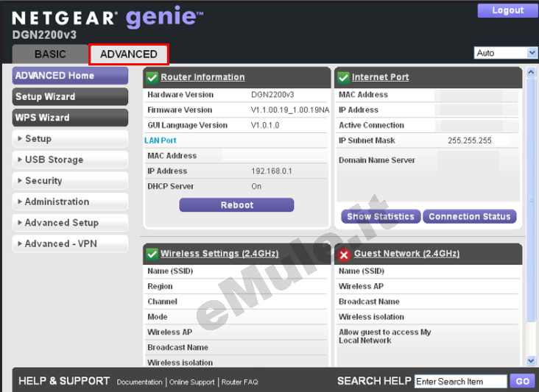Open the Internet Port link

380,77
